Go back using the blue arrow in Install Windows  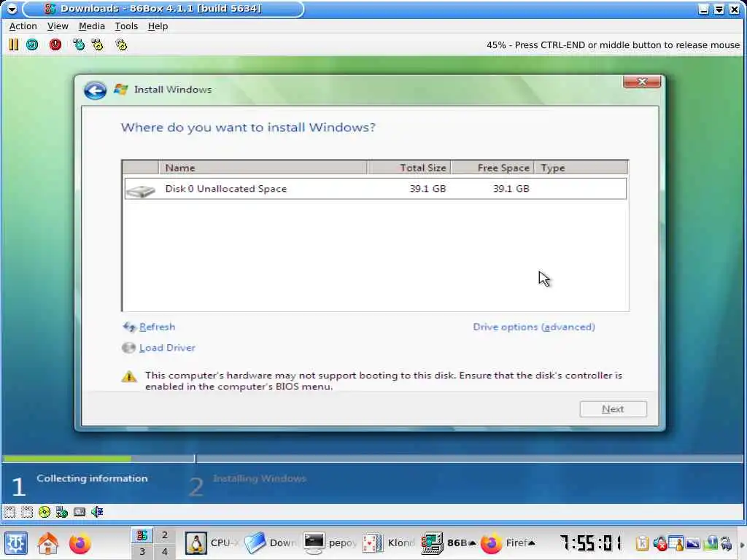95,90
